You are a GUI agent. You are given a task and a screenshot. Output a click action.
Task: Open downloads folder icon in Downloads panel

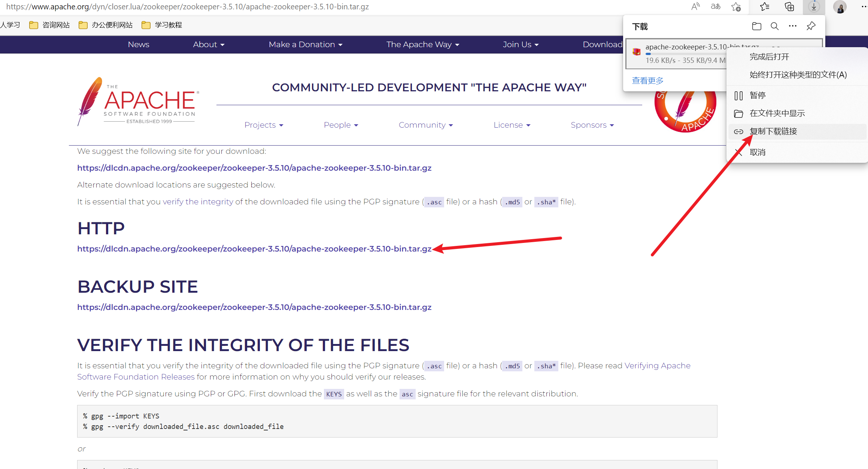click(757, 26)
